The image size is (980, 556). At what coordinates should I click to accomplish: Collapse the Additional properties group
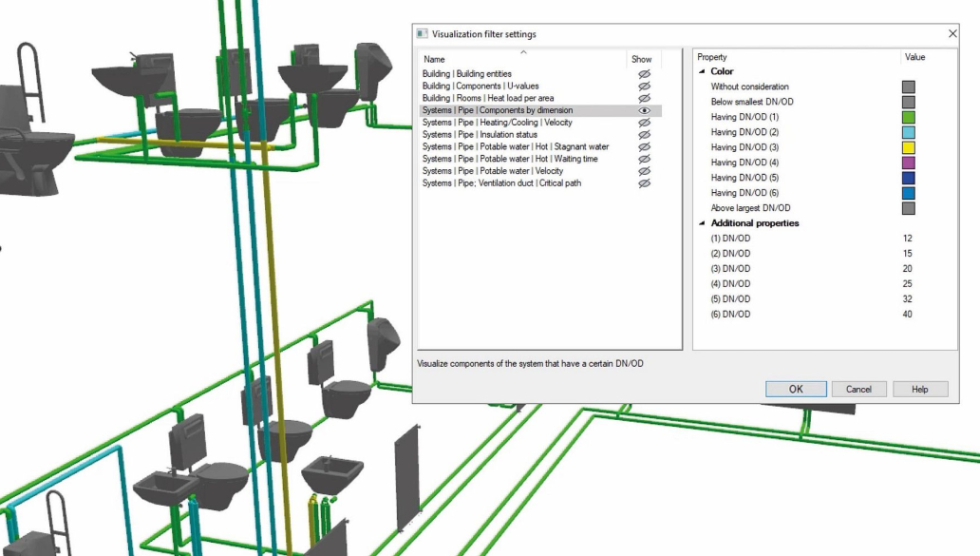tap(702, 223)
